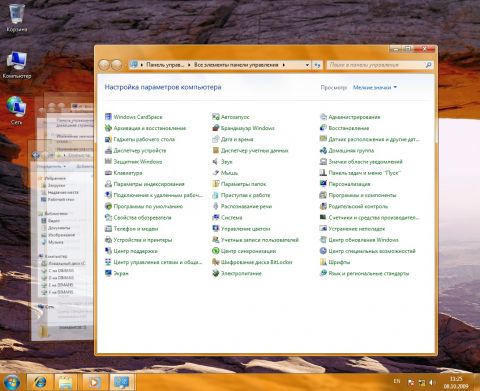Open the Шрифты fonts icon
The width and height of the screenshot is (480, 391).
pos(323,262)
